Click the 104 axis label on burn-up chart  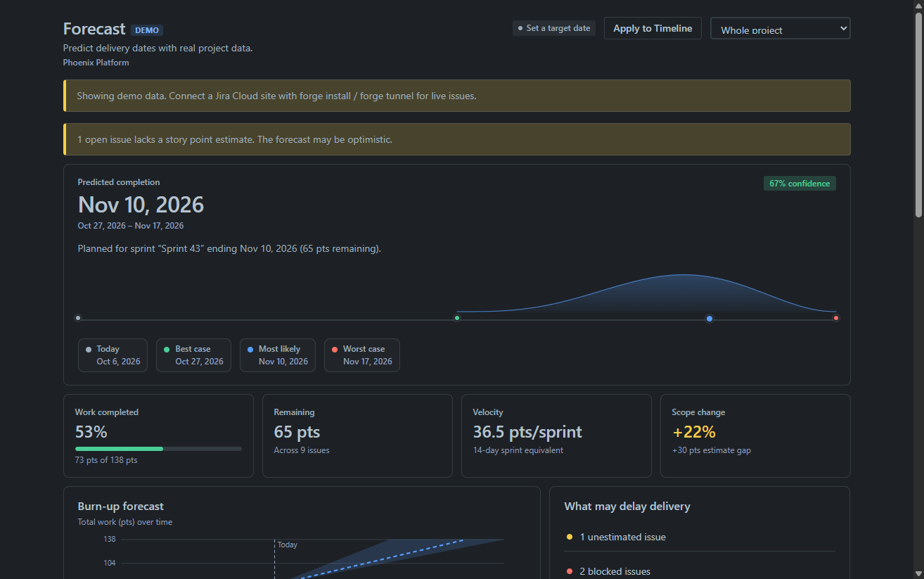tap(109, 564)
